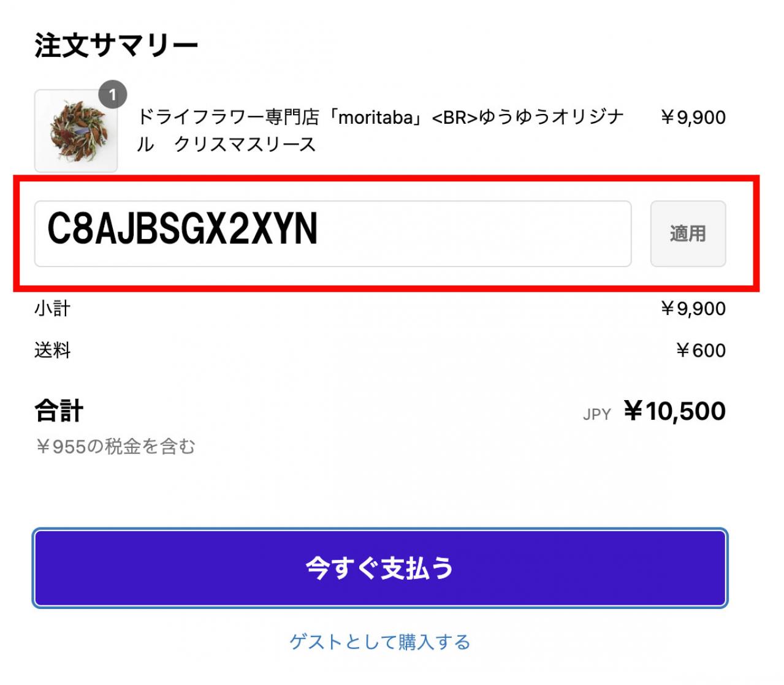Screen dimensions: 784x685
Task: Open the product image for the dried flower wreath
Action: [x=76, y=130]
